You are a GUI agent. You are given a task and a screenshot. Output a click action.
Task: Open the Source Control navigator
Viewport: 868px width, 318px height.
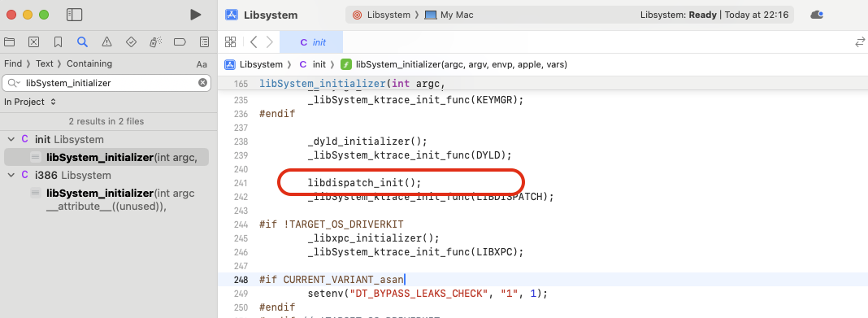pyautogui.click(x=34, y=41)
